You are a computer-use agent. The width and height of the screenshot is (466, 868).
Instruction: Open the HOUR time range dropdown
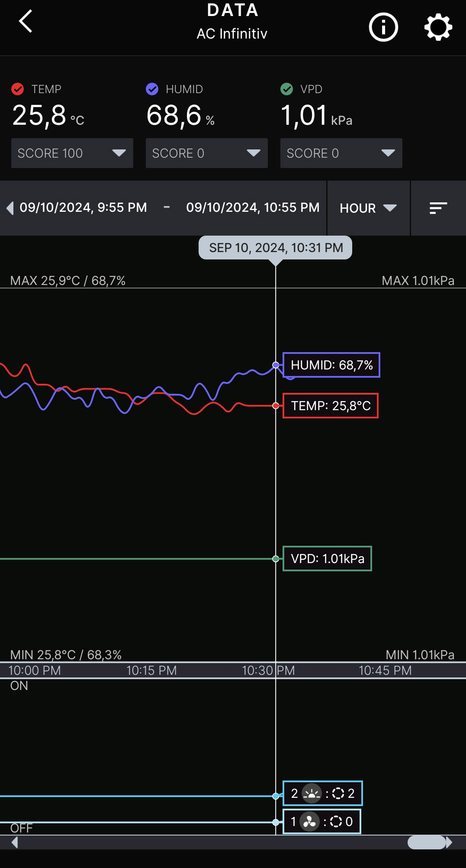pyautogui.click(x=368, y=208)
